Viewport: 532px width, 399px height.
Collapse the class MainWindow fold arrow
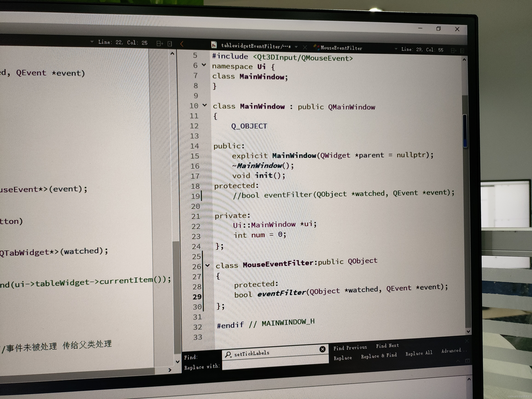click(x=205, y=105)
